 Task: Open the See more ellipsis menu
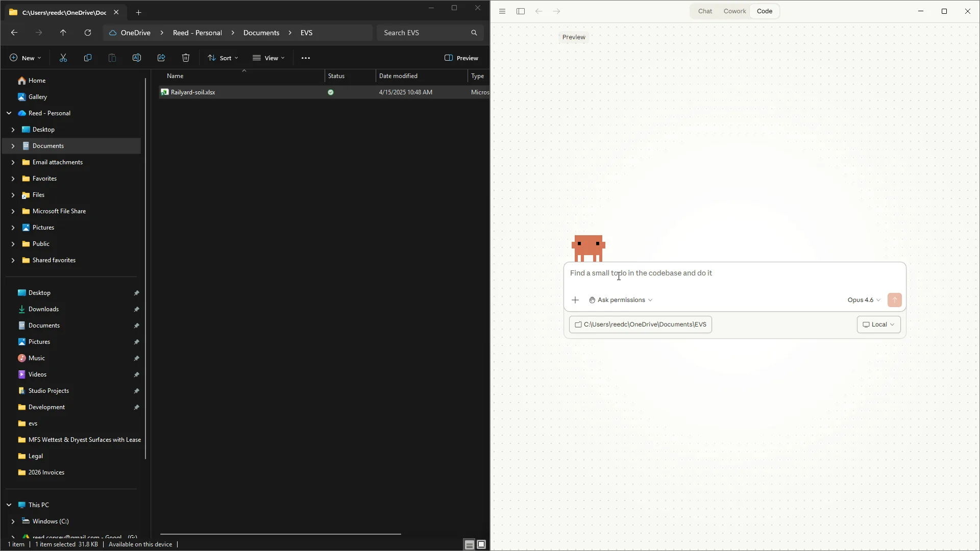[x=306, y=58]
